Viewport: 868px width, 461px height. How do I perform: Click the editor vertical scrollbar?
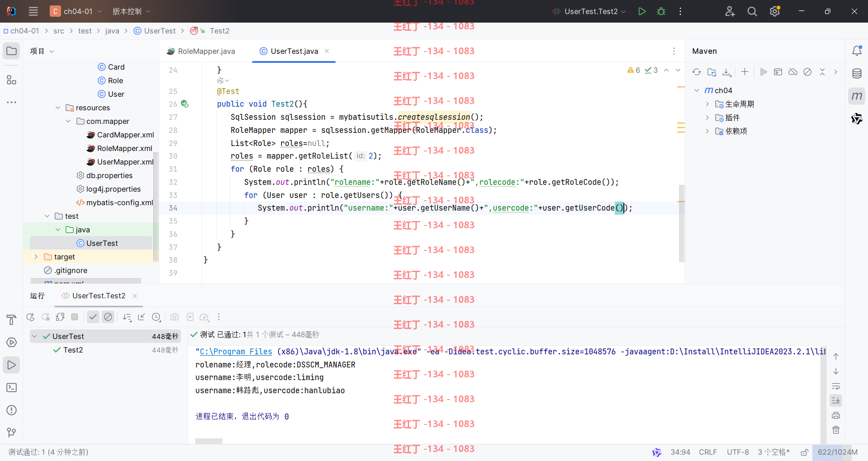coord(682,223)
